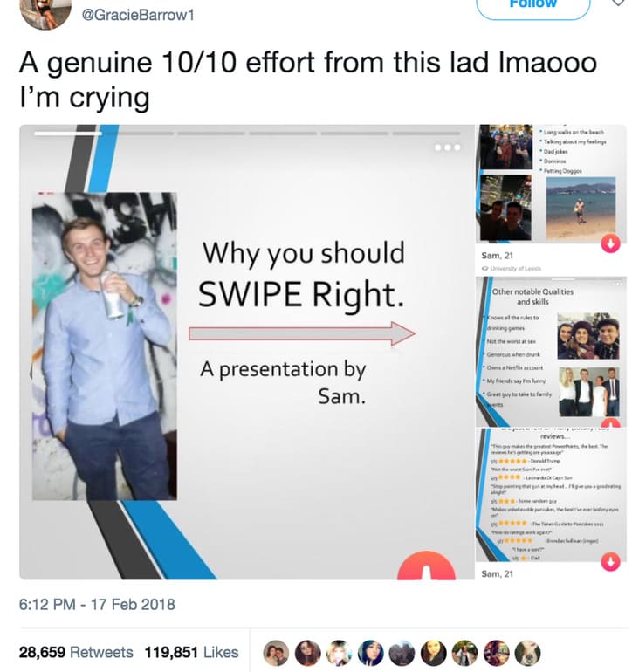Viewport: 639px width, 672px height.
Task: Open the @GracieBarrow1 profile handle
Action: click(138, 15)
